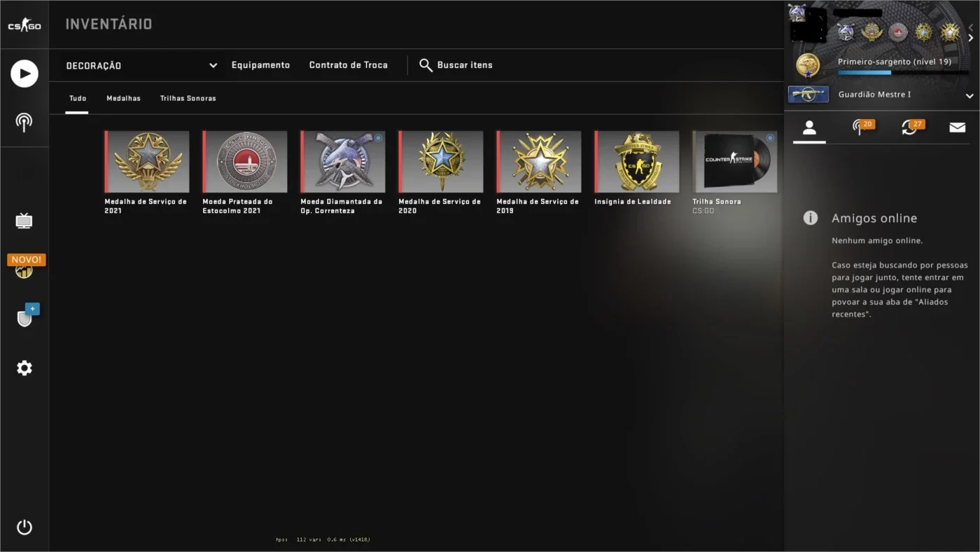This screenshot has height=552, width=980.
Task: Select the 2021 service medal in profile row
Action: click(871, 32)
